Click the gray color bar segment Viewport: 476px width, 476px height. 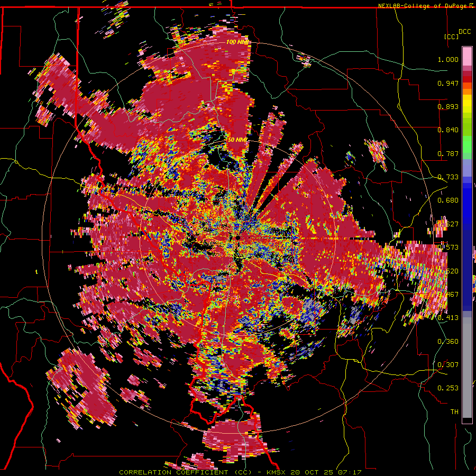click(467, 368)
